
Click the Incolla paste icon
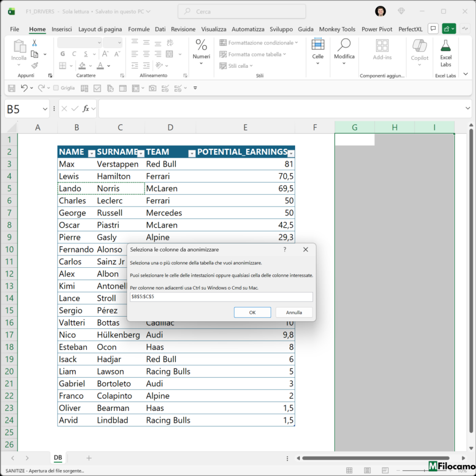click(19, 47)
